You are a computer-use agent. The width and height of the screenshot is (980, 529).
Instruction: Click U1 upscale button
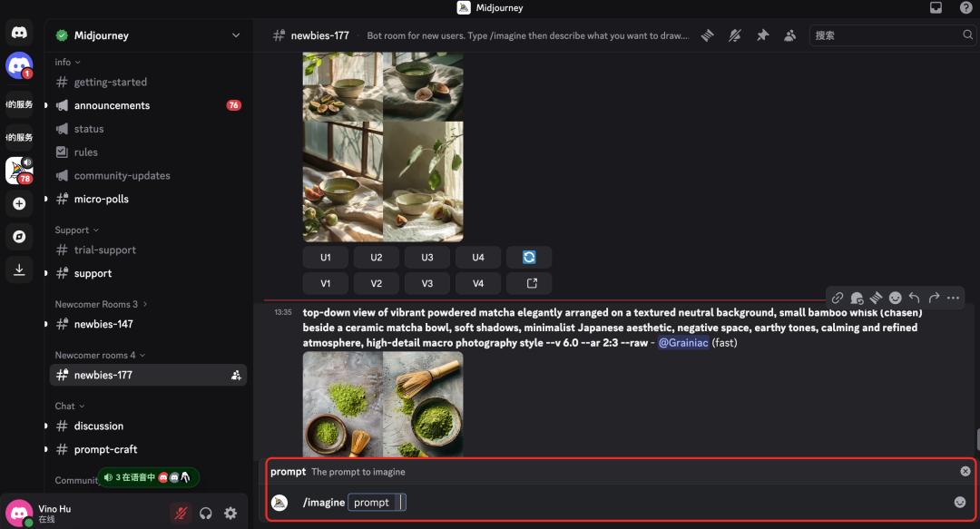point(326,257)
